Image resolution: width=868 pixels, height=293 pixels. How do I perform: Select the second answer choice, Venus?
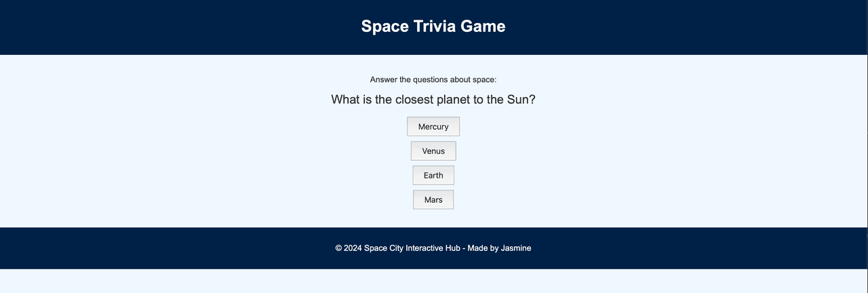click(433, 151)
